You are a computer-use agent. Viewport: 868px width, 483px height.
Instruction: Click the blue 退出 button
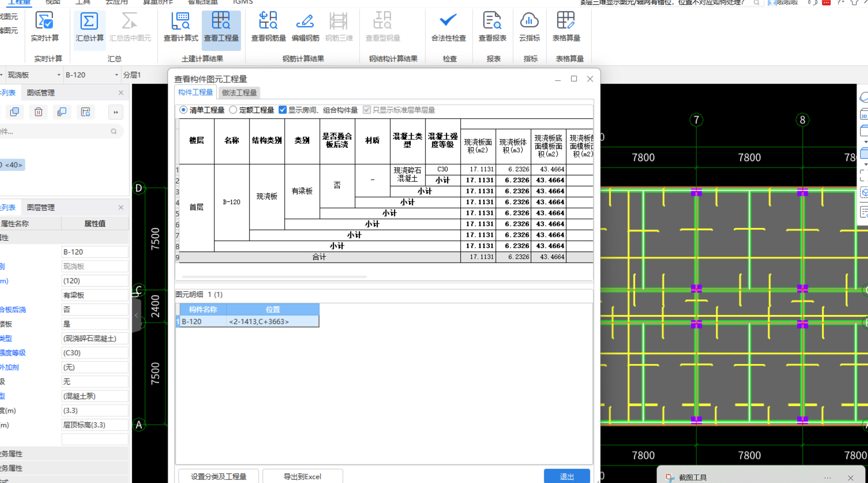pyautogui.click(x=567, y=476)
